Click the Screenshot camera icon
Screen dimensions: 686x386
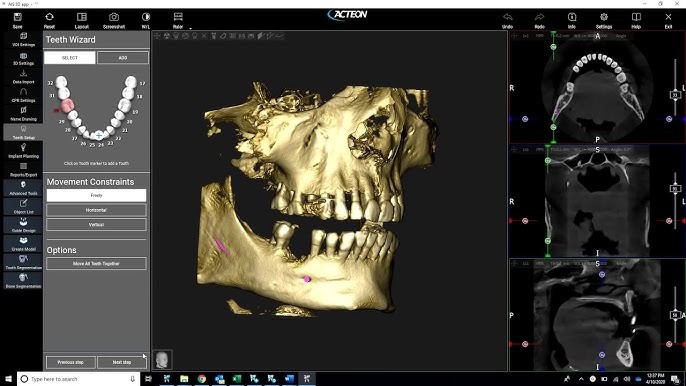pos(114,17)
